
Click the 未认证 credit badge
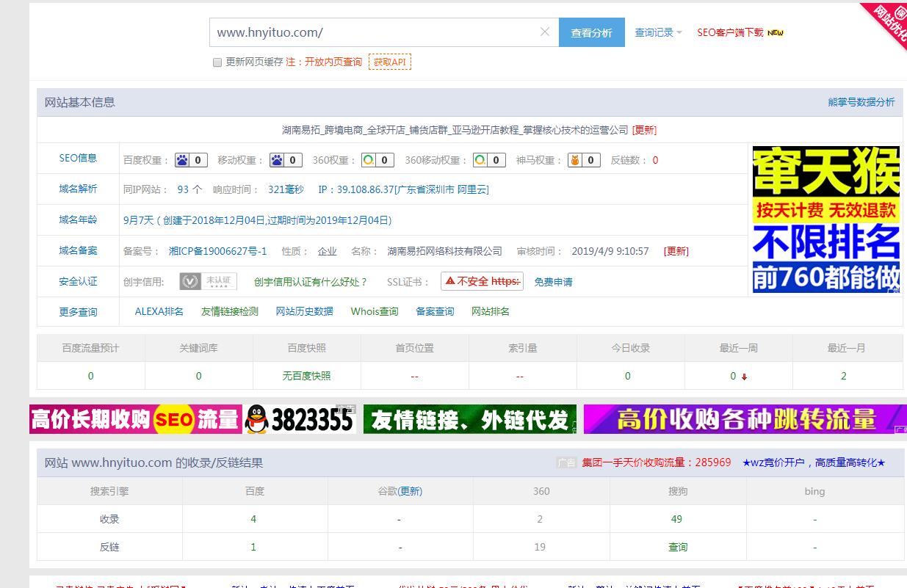[208, 281]
